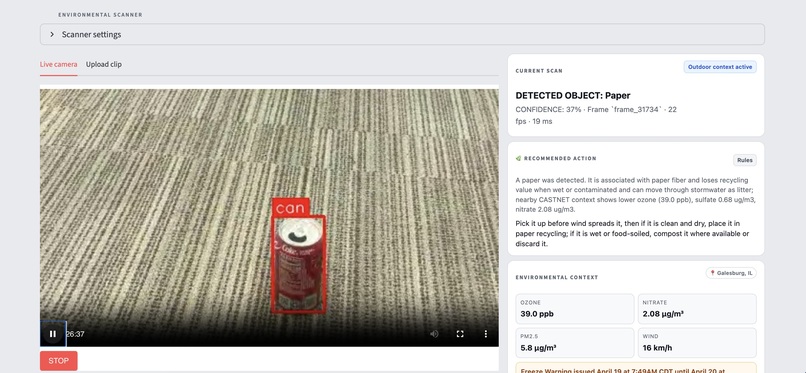
Task: Mute the video volume icon
Action: 434,334
